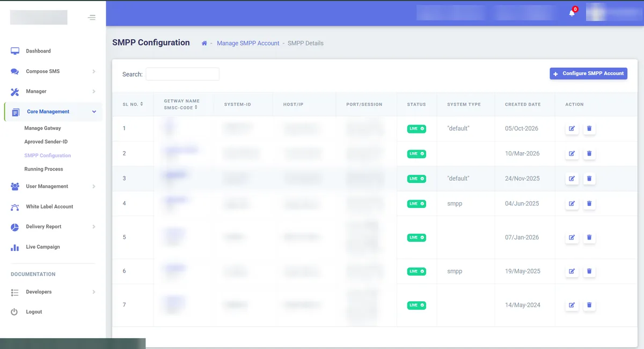Click the date 05/Oct-2026
The image size is (644, 349).
522,129
